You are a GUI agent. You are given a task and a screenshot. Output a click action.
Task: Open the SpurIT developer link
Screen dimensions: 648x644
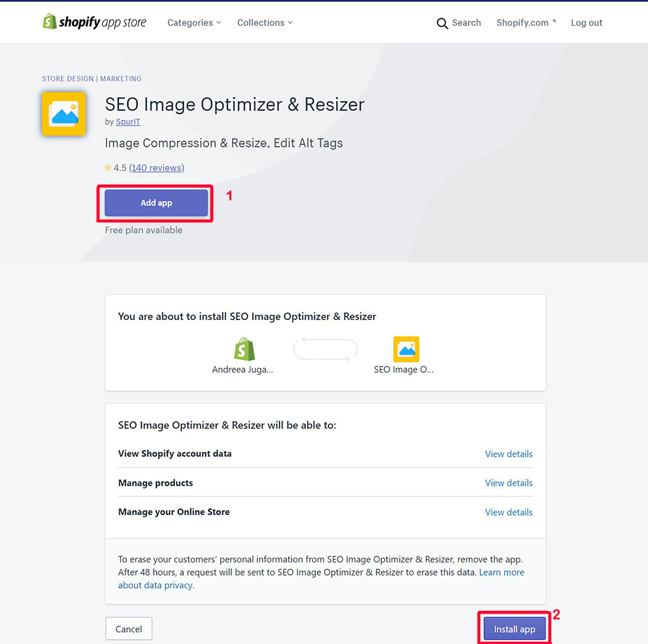pos(128,122)
